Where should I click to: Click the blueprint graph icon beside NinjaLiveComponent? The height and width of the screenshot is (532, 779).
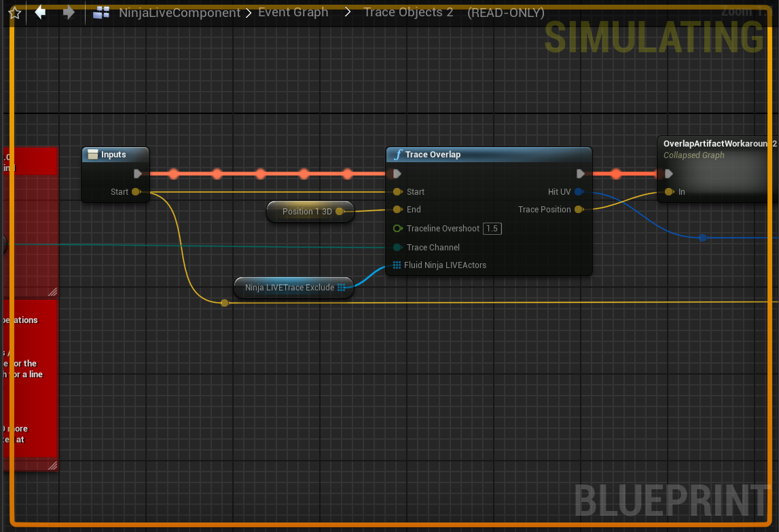[x=102, y=12]
